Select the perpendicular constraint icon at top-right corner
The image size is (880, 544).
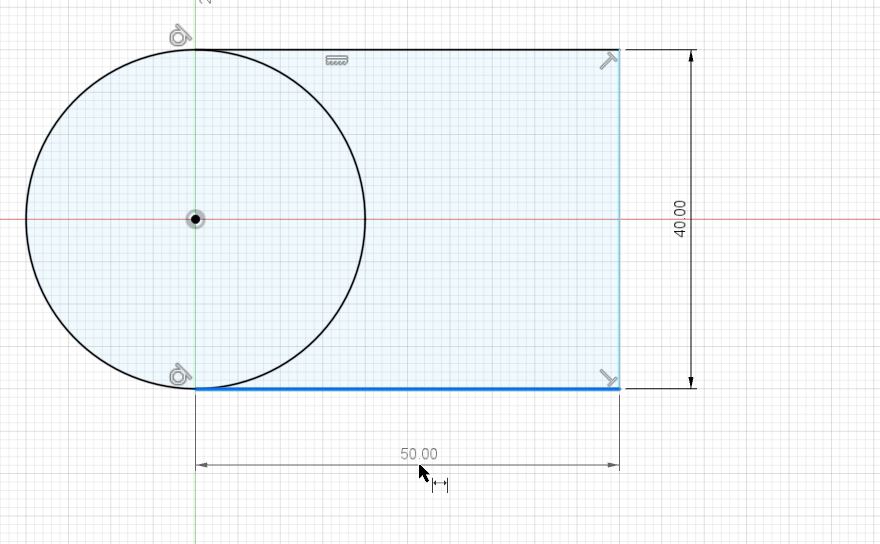tap(608, 61)
